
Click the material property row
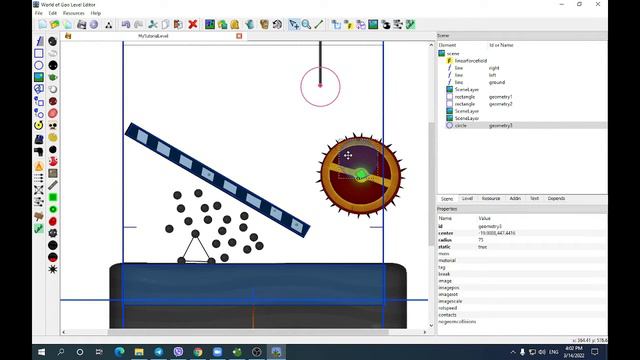click(522, 260)
